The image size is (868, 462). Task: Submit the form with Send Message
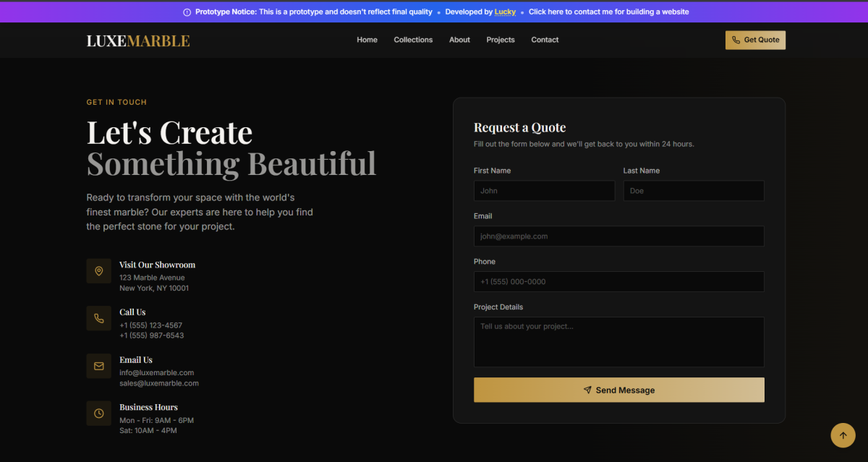point(618,390)
